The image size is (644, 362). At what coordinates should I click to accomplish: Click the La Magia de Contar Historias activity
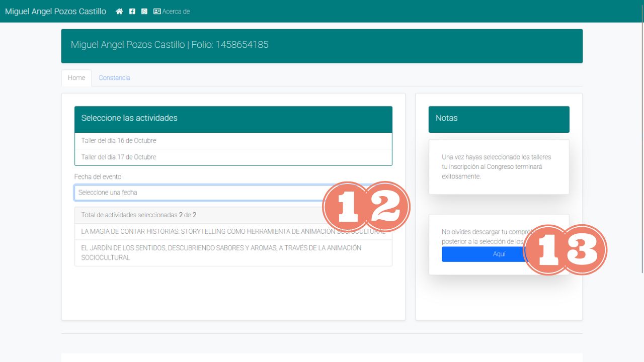201,232
